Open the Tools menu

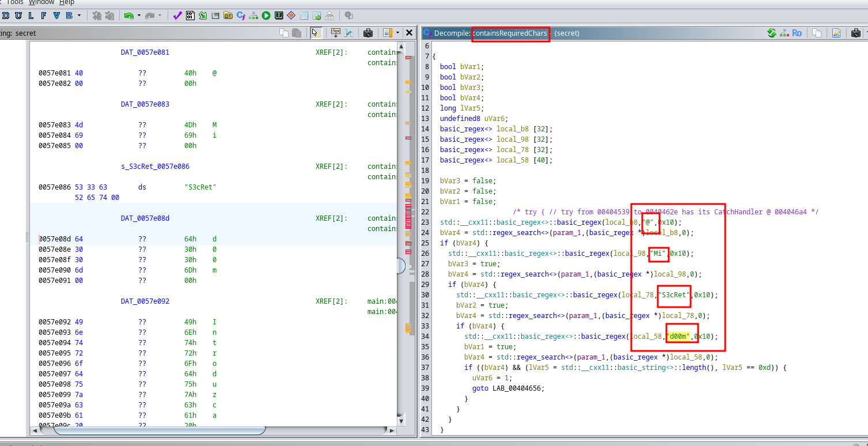[x=14, y=2]
